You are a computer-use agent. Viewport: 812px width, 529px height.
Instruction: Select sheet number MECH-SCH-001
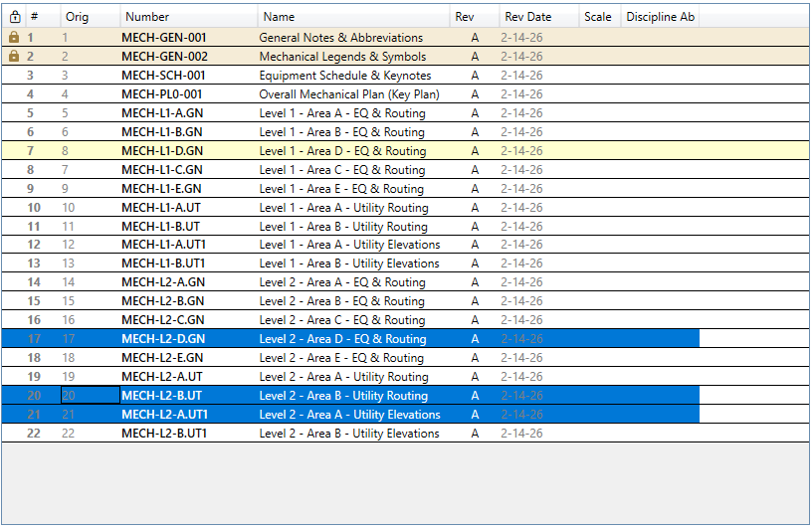click(x=163, y=75)
